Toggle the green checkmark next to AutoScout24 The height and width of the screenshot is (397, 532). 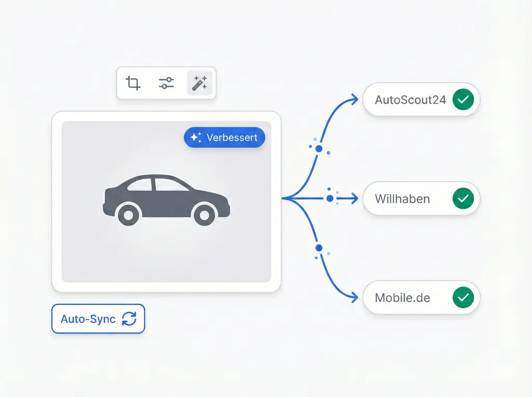[462, 100]
